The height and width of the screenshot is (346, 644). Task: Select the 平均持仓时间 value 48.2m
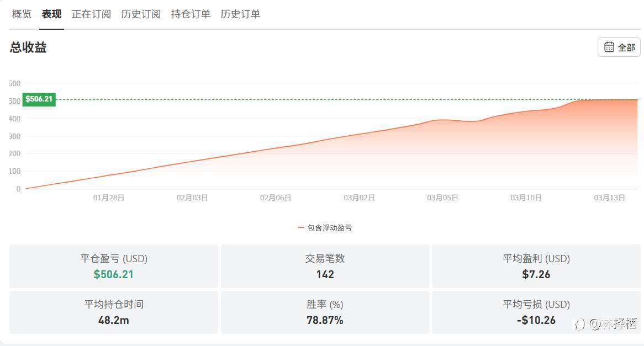pyautogui.click(x=113, y=320)
